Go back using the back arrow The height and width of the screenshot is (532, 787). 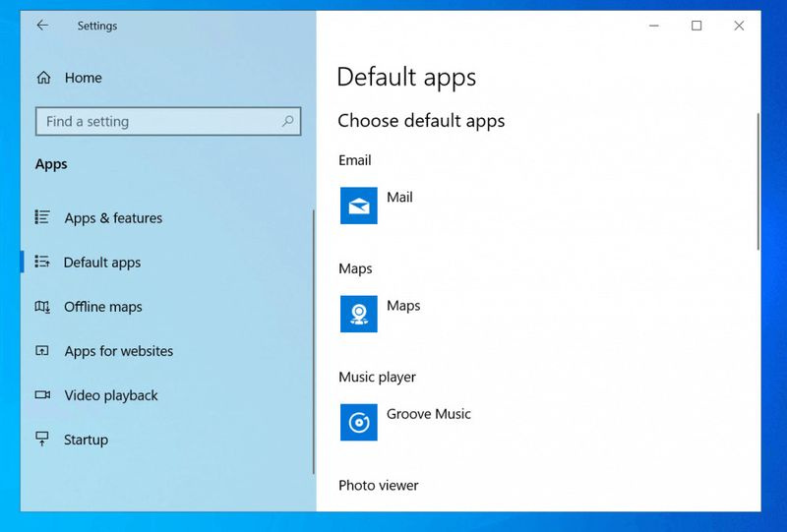42,26
